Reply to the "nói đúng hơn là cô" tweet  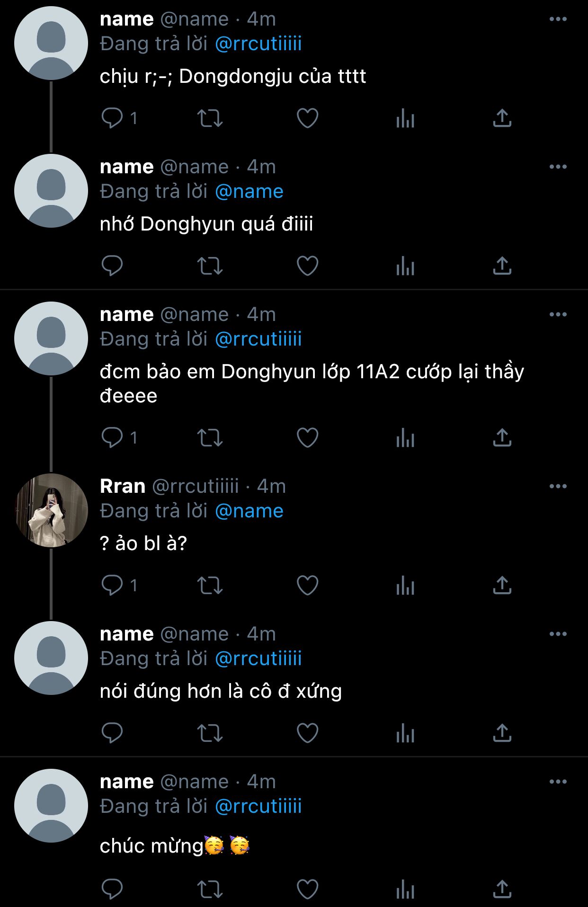pos(112,733)
